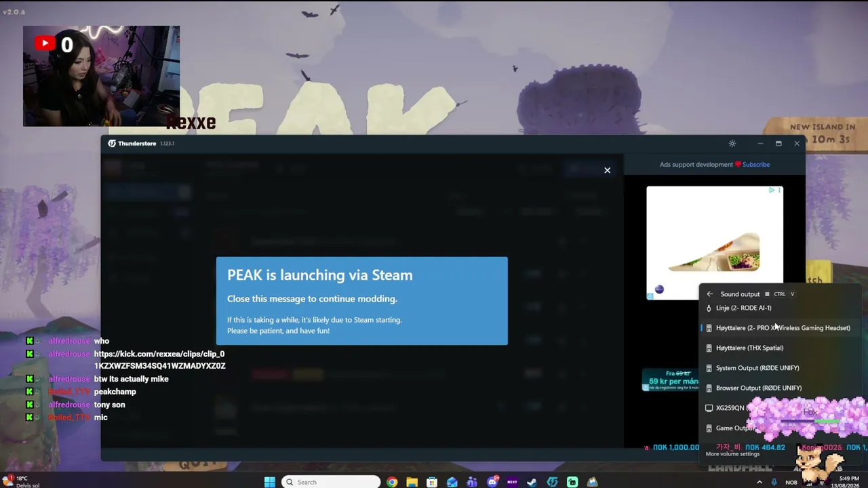Maximize the Thunderstore window
868x488 pixels.
pyautogui.click(x=778, y=144)
